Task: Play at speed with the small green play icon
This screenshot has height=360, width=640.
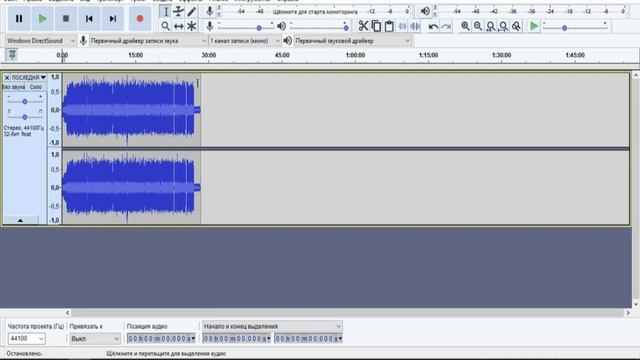Action: pyautogui.click(x=533, y=26)
